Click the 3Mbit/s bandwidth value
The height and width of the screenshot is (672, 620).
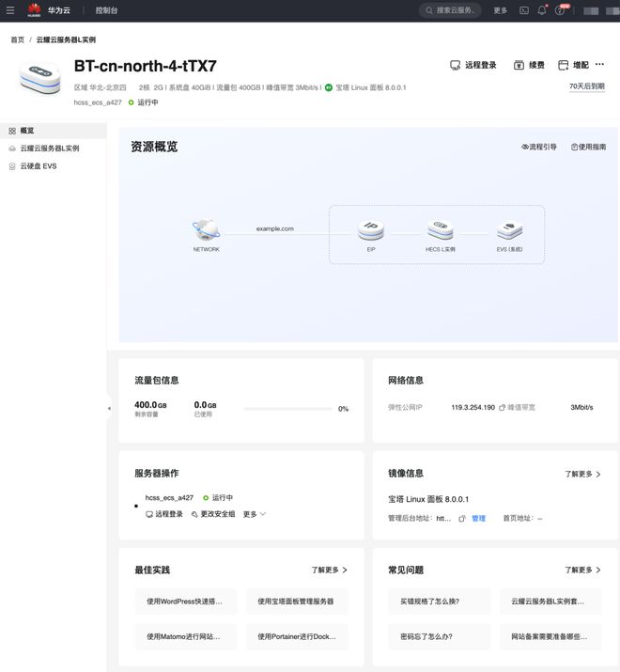coord(581,408)
